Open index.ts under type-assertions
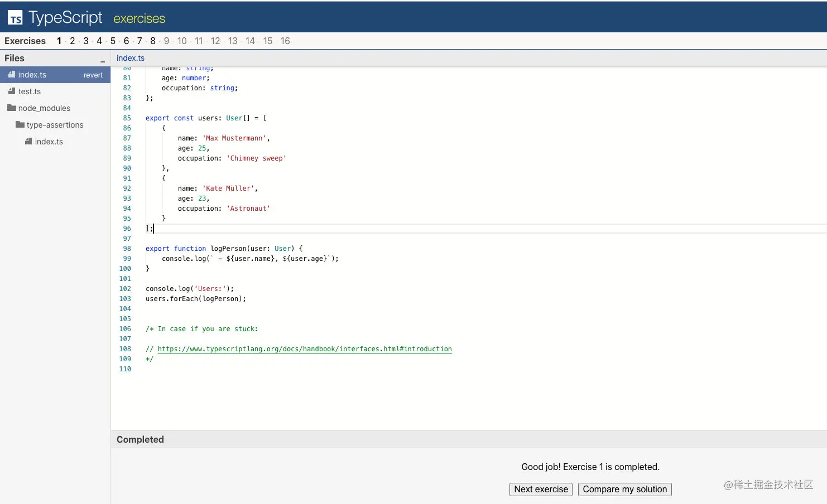 pos(49,142)
